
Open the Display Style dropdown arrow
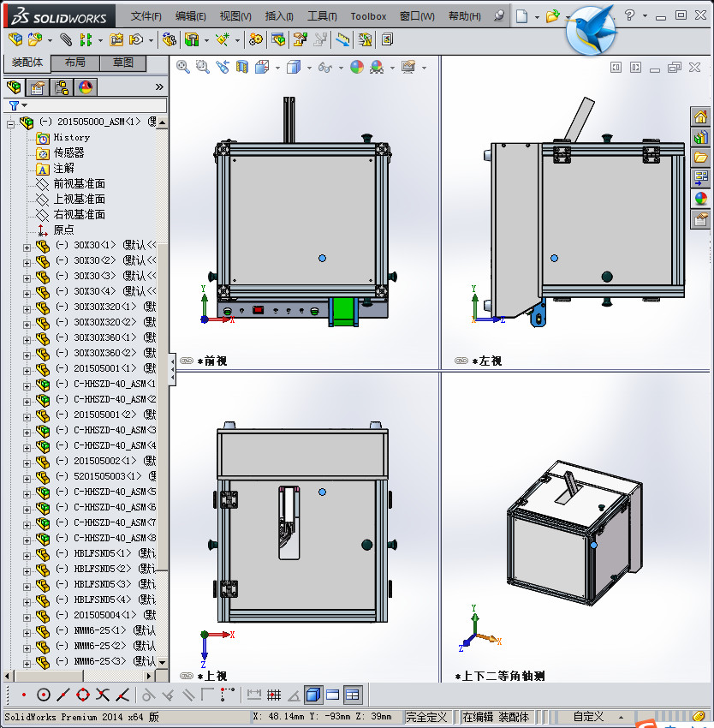[x=309, y=68]
